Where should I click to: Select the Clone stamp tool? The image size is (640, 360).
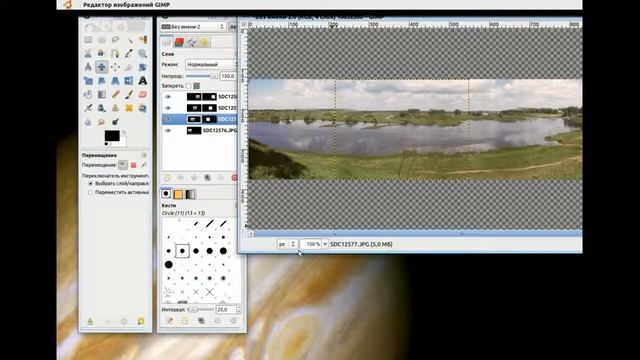tap(115, 108)
